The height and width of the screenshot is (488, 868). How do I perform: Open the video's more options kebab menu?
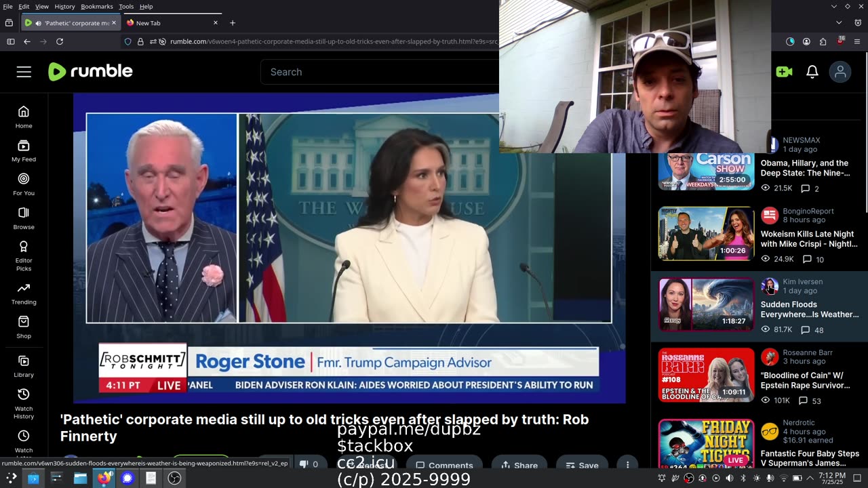628,465
